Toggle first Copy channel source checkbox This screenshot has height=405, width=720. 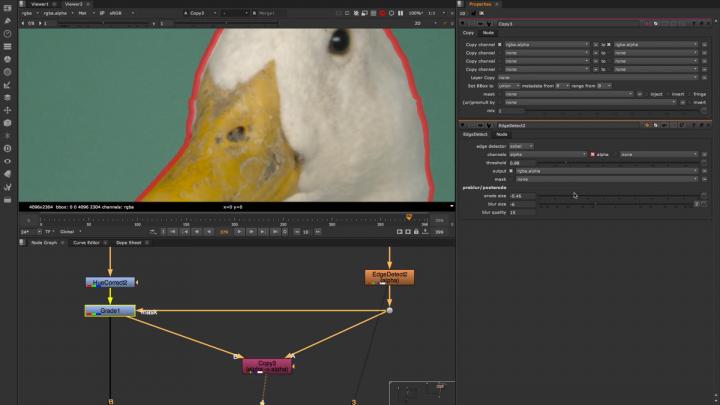(500, 45)
